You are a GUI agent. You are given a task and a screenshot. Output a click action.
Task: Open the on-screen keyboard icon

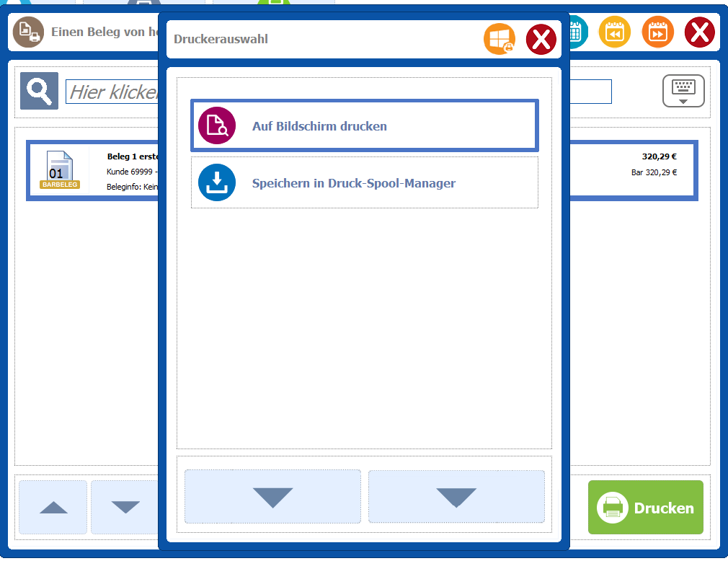pyautogui.click(x=683, y=91)
